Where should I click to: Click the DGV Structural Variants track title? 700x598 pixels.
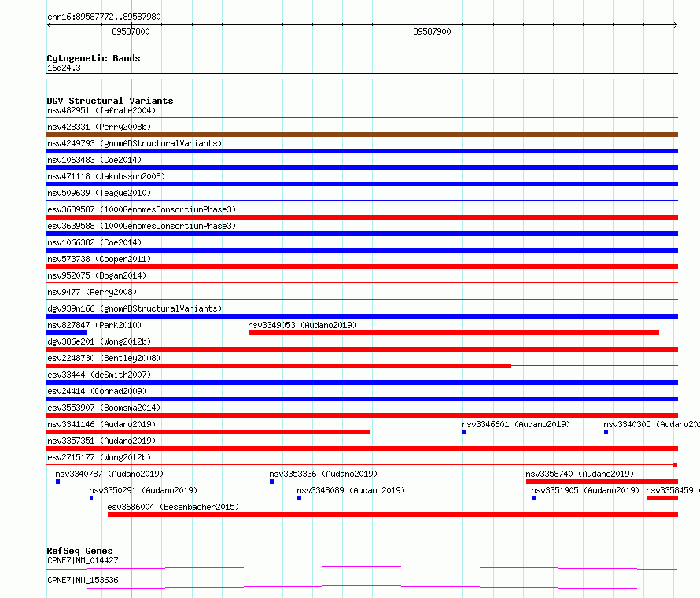(x=110, y=101)
